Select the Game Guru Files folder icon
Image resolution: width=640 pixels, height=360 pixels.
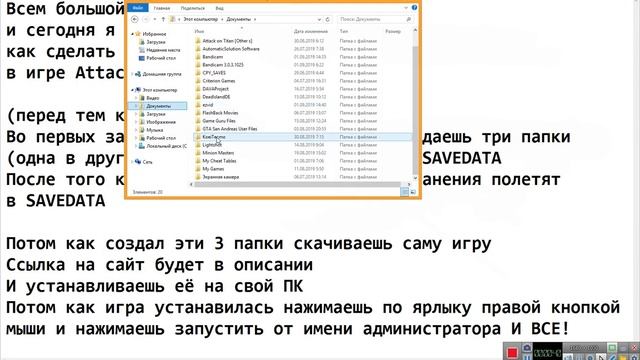coord(198,121)
